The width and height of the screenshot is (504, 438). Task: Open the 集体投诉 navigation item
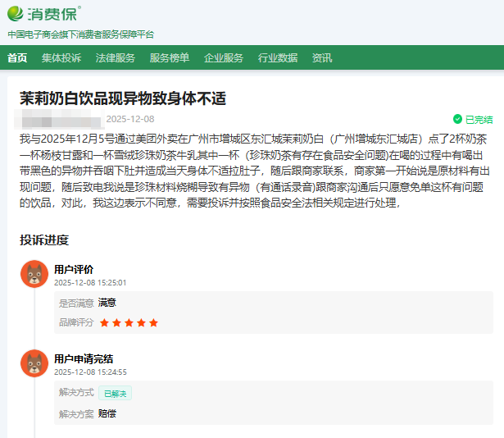(x=61, y=57)
